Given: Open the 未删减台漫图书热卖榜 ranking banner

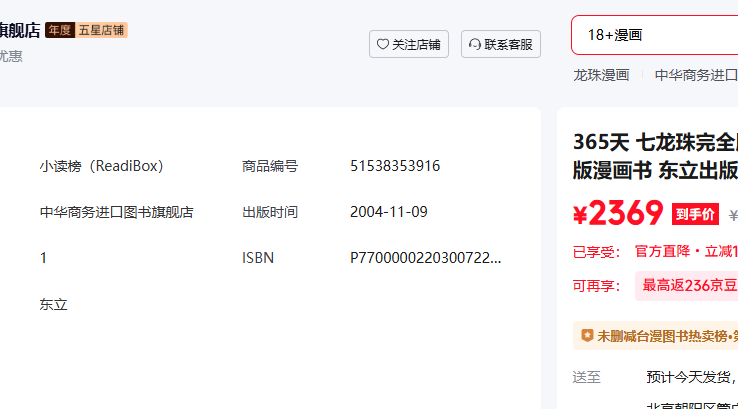Looking at the screenshot, I should pos(666,336).
